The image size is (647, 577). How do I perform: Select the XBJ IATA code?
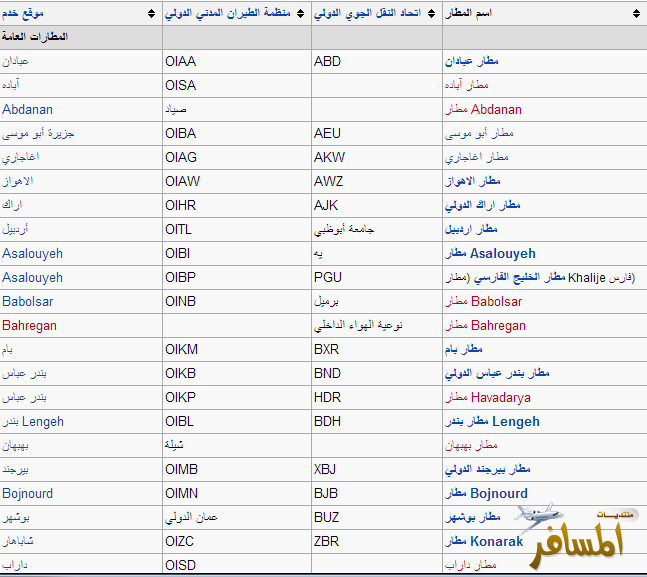[325, 469]
